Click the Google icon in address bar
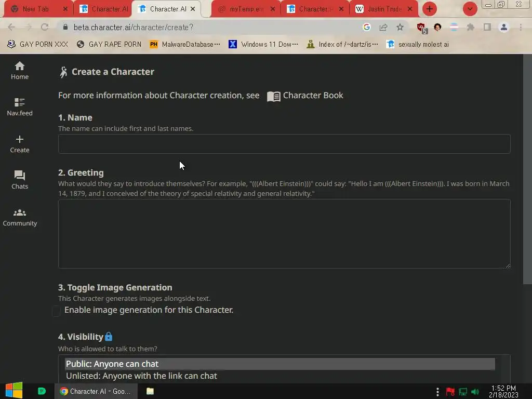Image resolution: width=532 pixels, height=399 pixels. (x=366, y=27)
